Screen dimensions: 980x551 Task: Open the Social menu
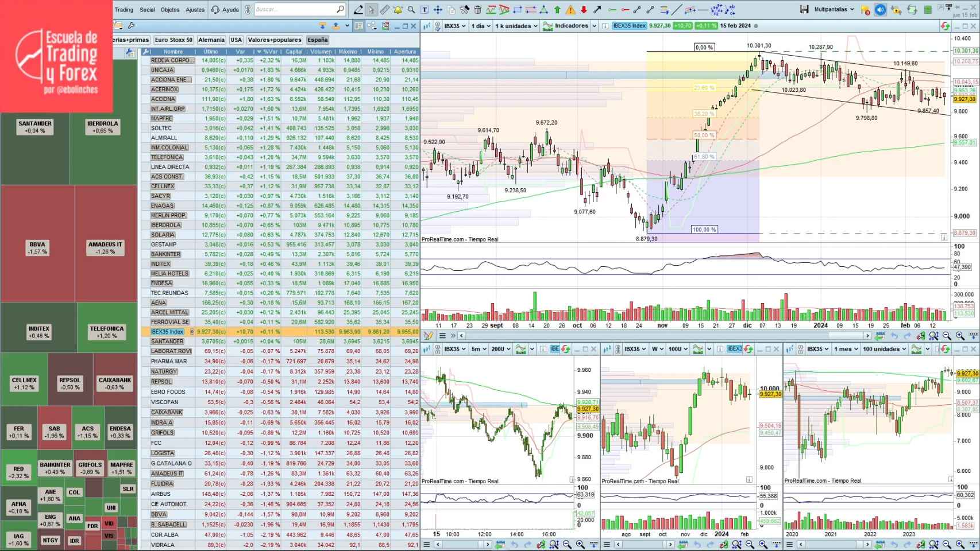pyautogui.click(x=147, y=9)
